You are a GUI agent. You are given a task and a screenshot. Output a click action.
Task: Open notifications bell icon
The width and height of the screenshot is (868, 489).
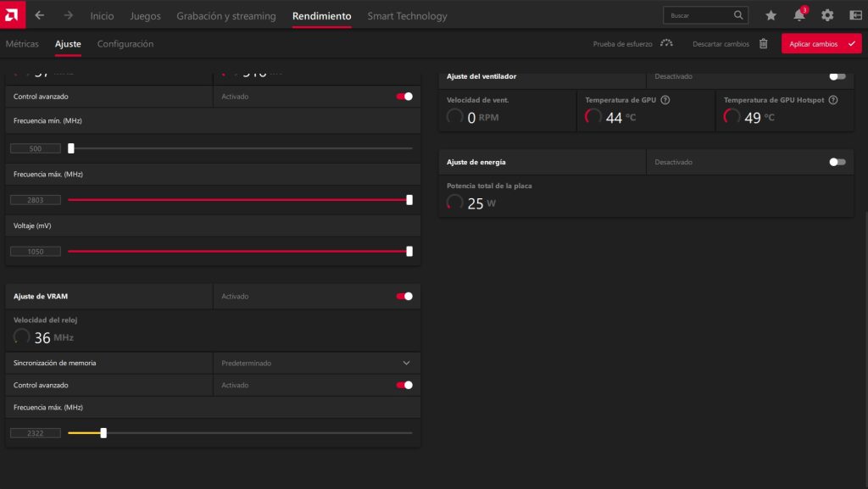[x=799, y=15]
